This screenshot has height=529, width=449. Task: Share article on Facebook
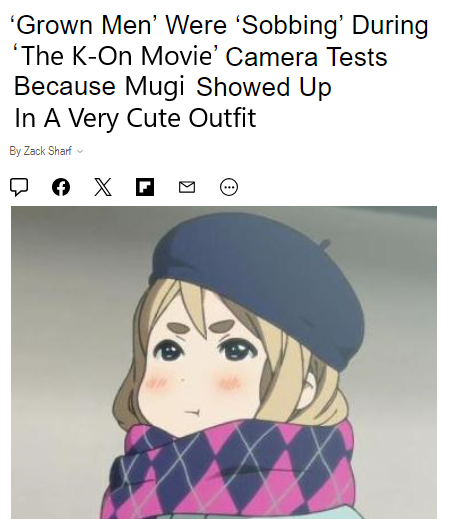pyautogui.click(x=61, y=187)
